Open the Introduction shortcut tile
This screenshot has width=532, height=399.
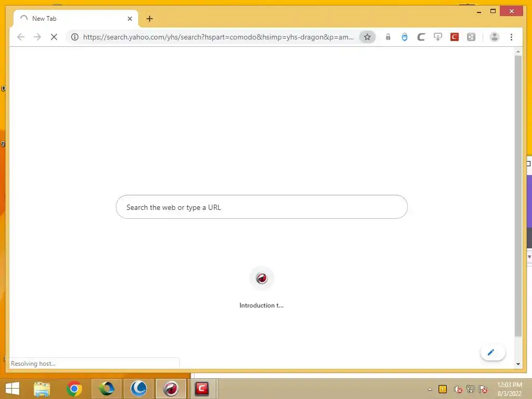[x=261, y=287]
